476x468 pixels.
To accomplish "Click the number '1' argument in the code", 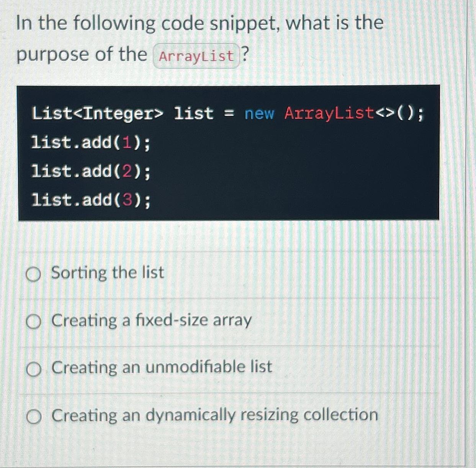I will point(127,142).
